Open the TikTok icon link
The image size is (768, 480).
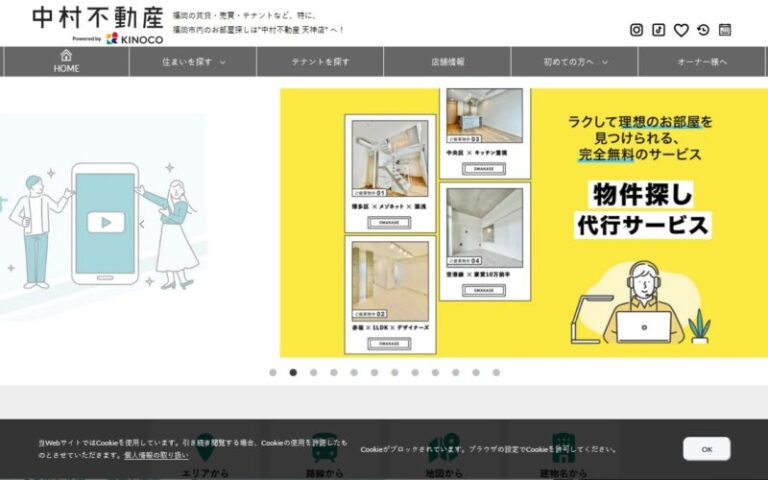coord(658,30)
